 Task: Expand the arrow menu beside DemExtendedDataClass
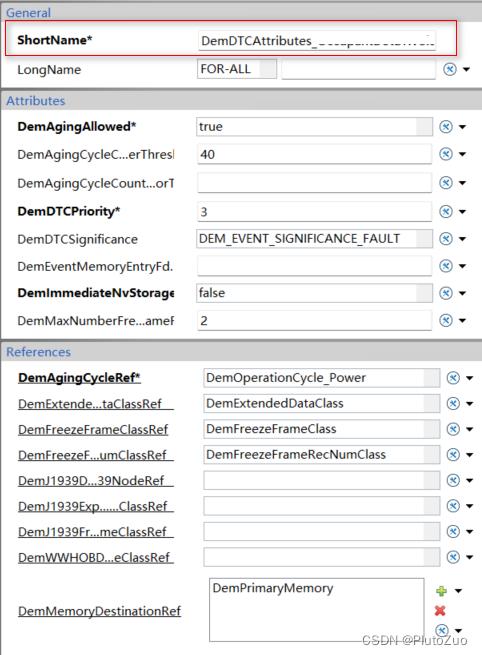click(469, 404)
